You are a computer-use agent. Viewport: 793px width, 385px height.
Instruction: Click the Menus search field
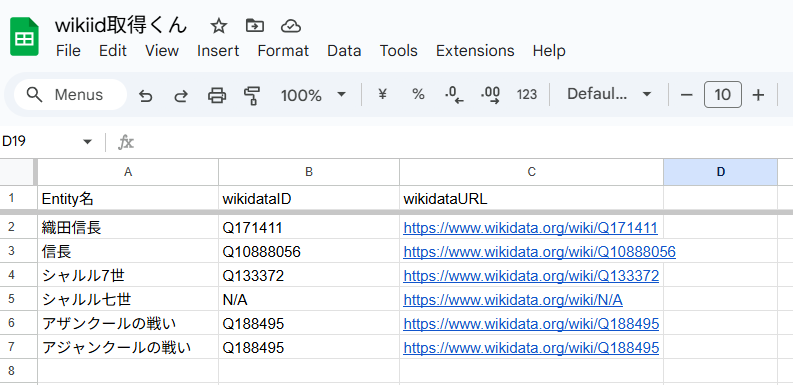click(70, 95)
